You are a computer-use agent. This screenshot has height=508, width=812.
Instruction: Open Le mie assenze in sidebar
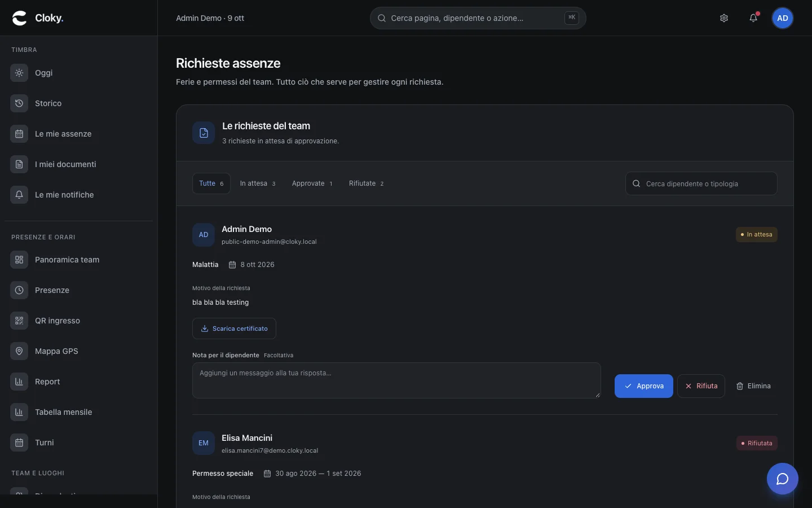click(79, 134)
